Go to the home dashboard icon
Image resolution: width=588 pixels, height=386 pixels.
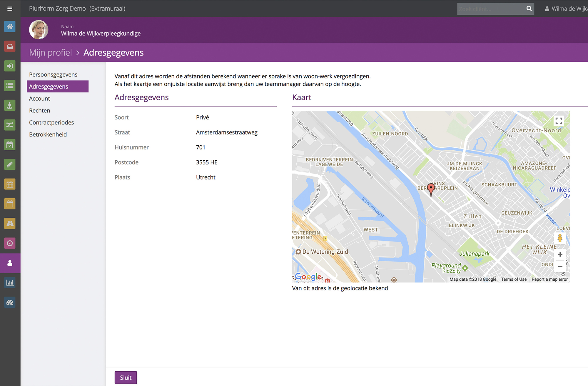pyautogui.click(x=10, y=26)
